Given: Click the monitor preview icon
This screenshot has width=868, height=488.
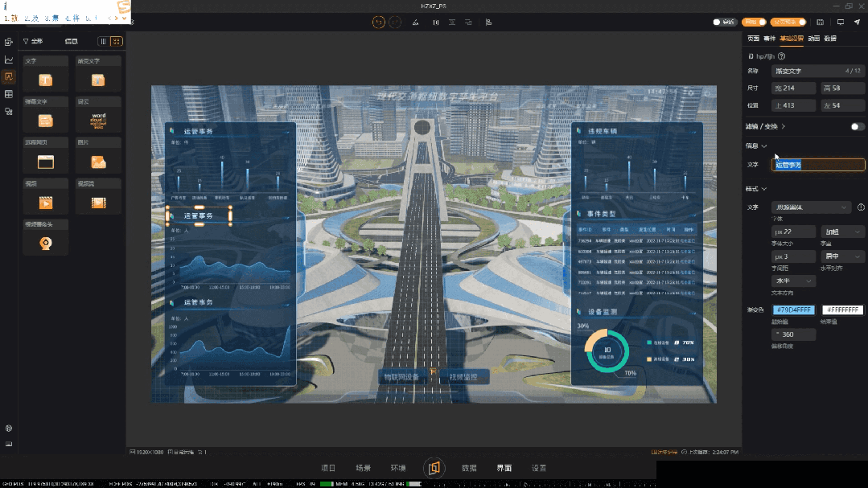Looking at the screenshot, I should click(841, 23).
